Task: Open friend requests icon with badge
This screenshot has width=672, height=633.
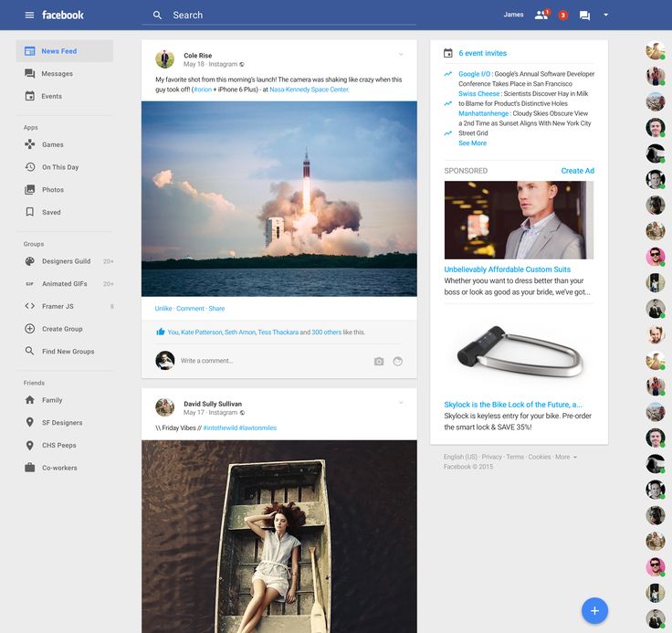Action: (x=541, y=15)
